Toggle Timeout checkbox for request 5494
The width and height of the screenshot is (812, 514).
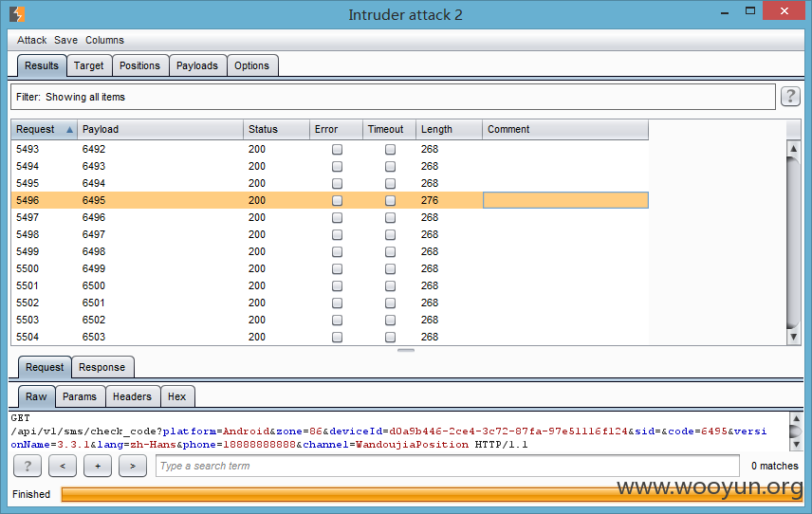(x=391, y=166)
